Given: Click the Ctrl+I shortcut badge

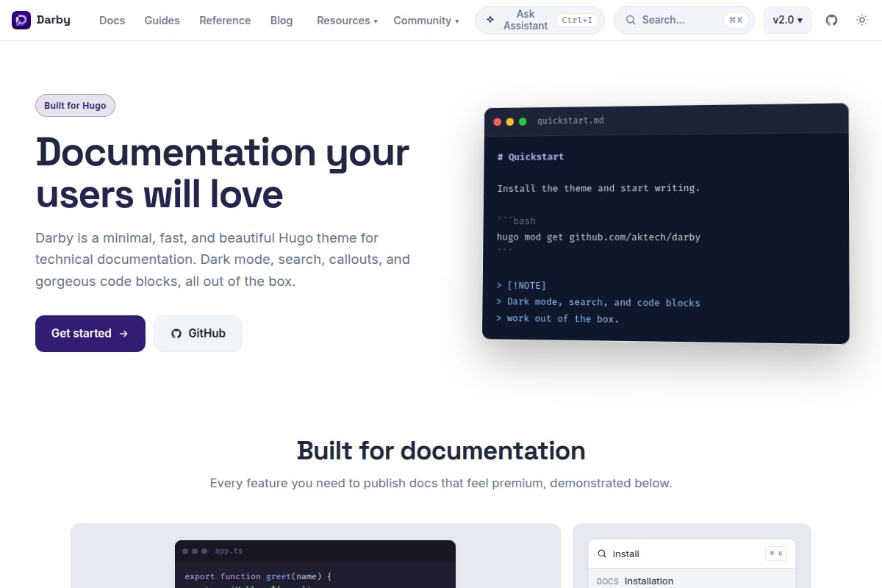Looking at the screenshot, I should coord(577,21).
